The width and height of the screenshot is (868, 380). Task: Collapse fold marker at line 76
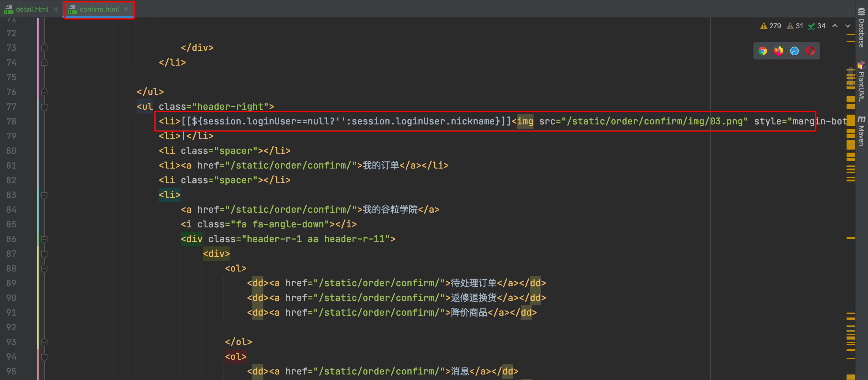pos(44,92)
